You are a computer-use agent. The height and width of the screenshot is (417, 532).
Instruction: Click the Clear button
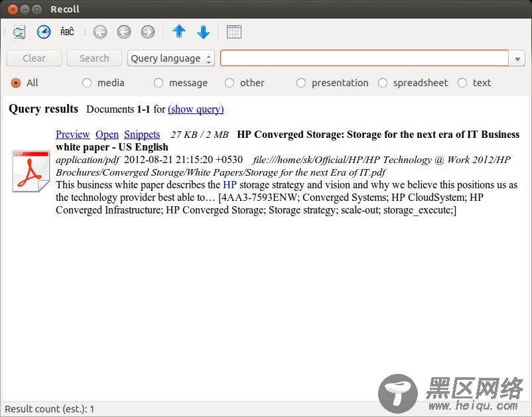[34, 58]
